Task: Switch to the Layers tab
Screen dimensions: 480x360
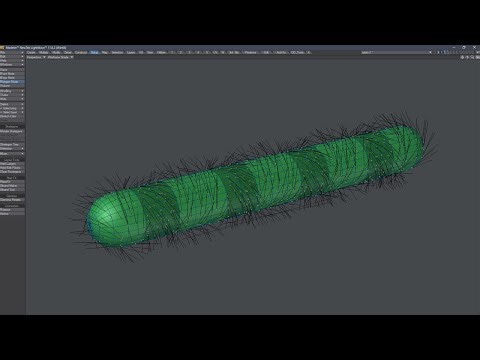Action: coord(131,52)
